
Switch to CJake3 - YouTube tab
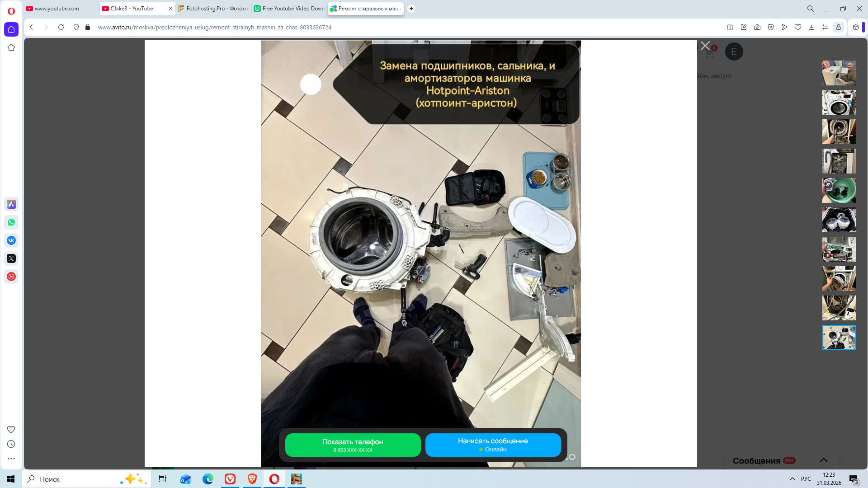coord(132,9)
